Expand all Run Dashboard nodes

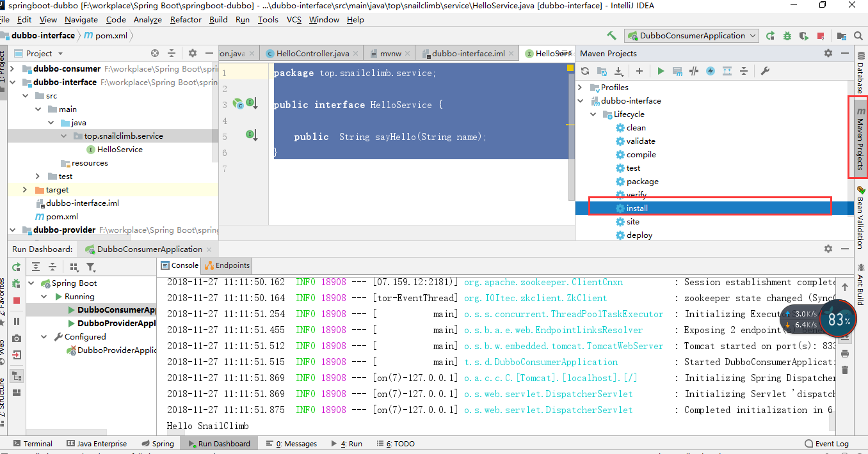tap(36, 267)
